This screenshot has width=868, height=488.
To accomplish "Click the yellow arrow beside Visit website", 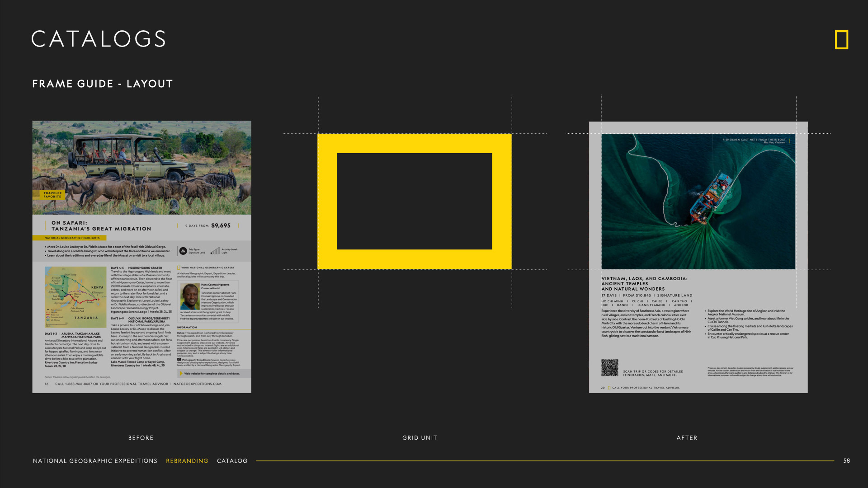I will coord(181,374).
